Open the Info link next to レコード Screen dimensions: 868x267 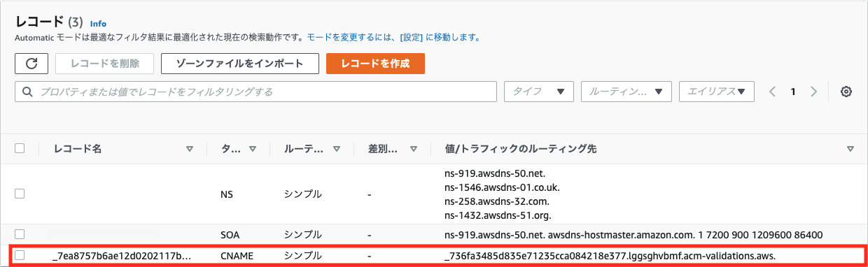[x=98, y=24]
